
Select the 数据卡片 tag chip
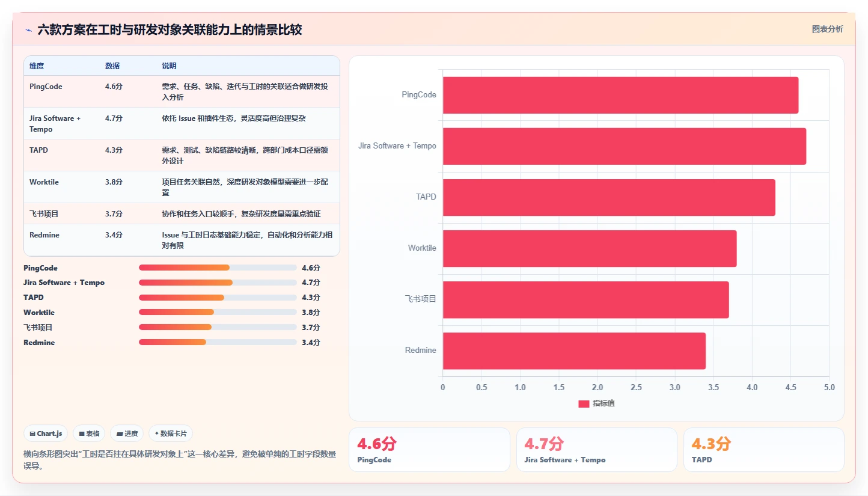171,433
